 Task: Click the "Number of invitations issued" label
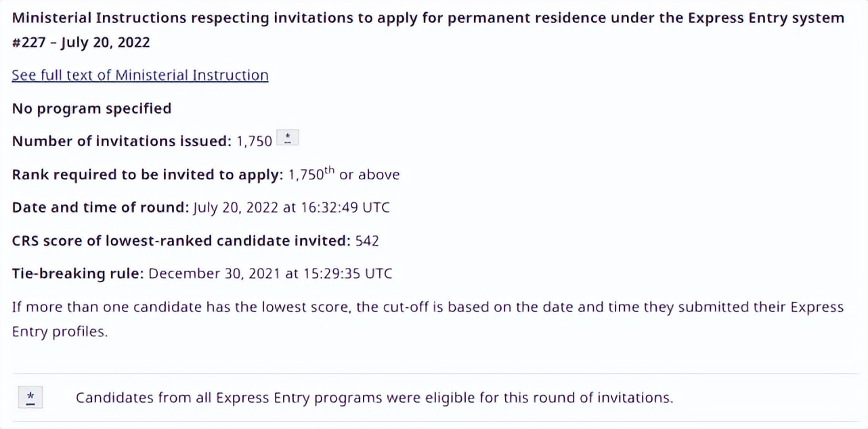point(122,141)
